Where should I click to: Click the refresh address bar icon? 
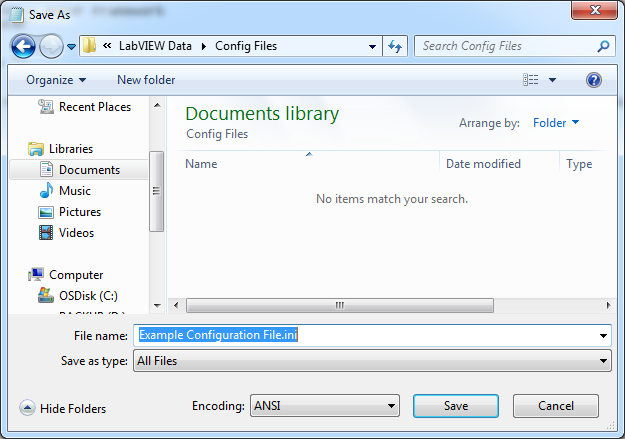pyautogui.click(x=394, y=46)
